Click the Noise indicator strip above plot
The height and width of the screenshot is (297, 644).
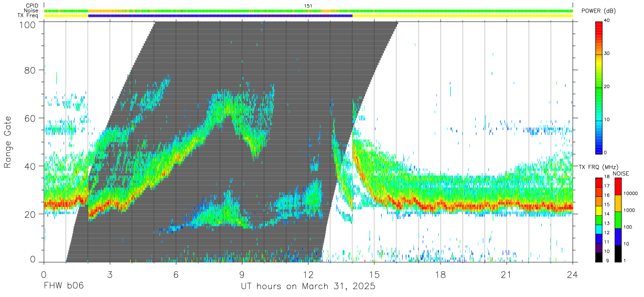[308, 10]
